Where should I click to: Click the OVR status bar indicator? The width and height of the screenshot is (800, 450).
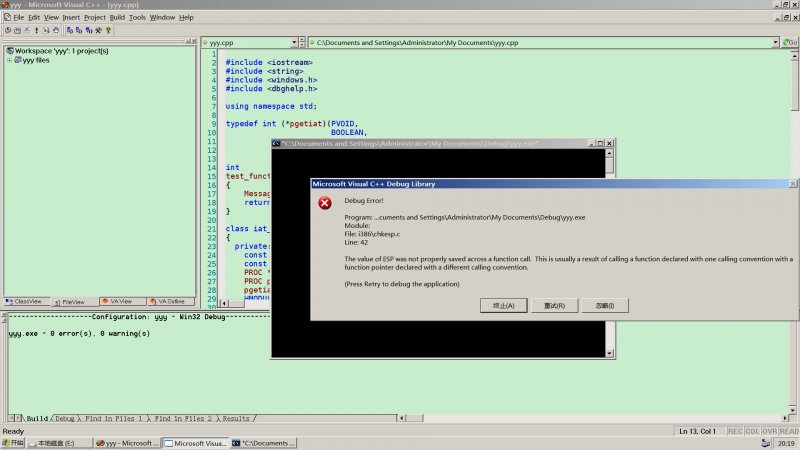pos(769,431)
